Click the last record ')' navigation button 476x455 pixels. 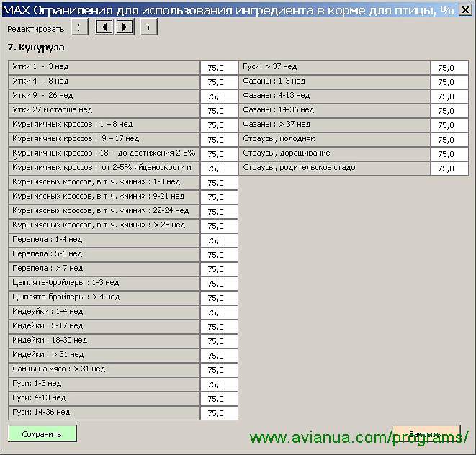(x=148, y=27)
